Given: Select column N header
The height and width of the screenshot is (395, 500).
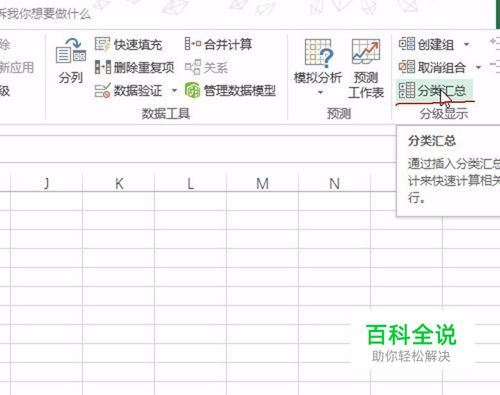Looking at the screenshot, I should [x=334, y=184].
